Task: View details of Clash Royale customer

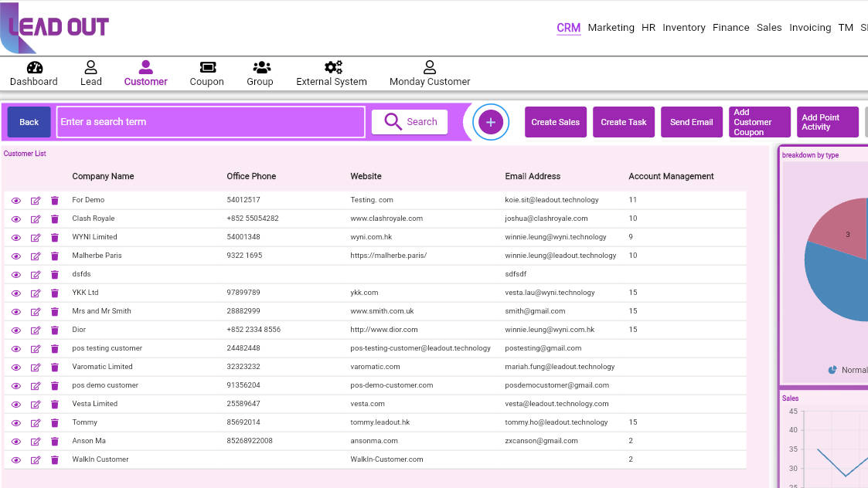Action: pos(16,219)
